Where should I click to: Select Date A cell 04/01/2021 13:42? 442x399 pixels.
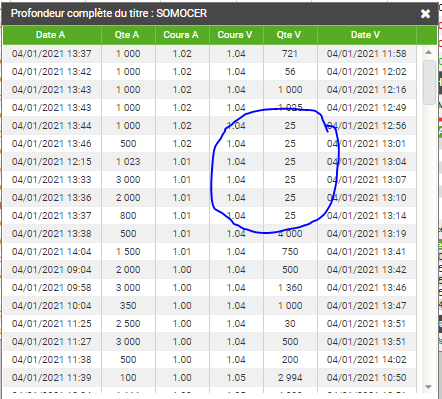tap(52, 72)
